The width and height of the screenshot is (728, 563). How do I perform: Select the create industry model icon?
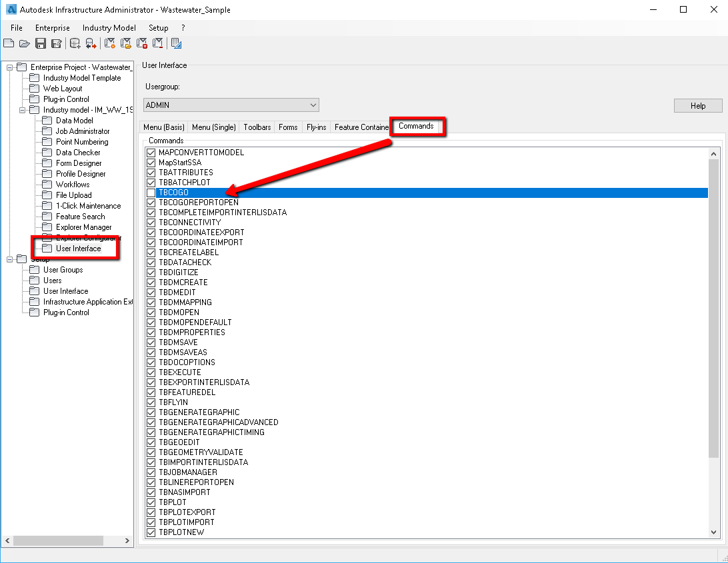coord(108,43)
